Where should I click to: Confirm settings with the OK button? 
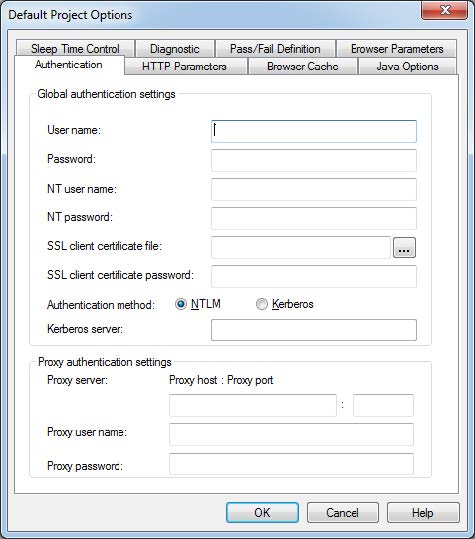coord(262,513)
